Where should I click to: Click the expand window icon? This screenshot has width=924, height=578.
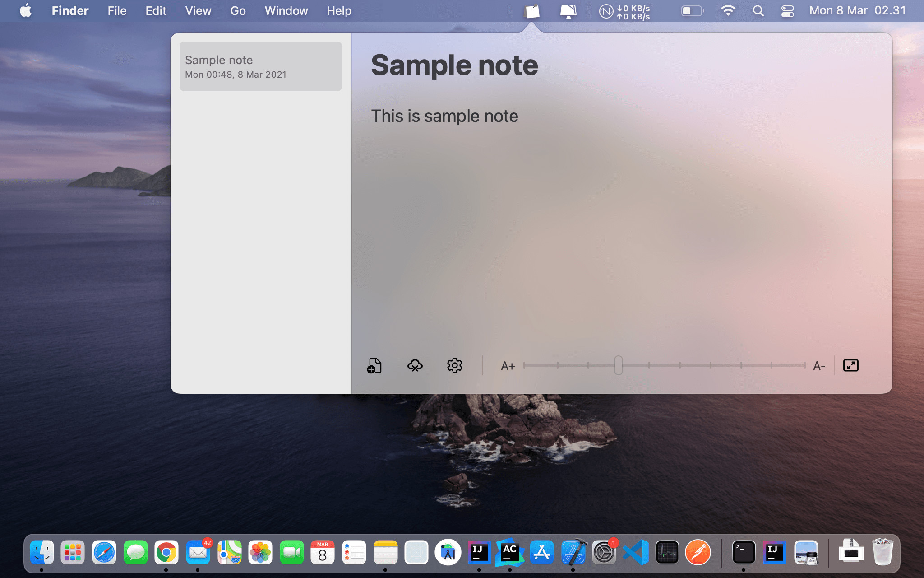(850, 365)
